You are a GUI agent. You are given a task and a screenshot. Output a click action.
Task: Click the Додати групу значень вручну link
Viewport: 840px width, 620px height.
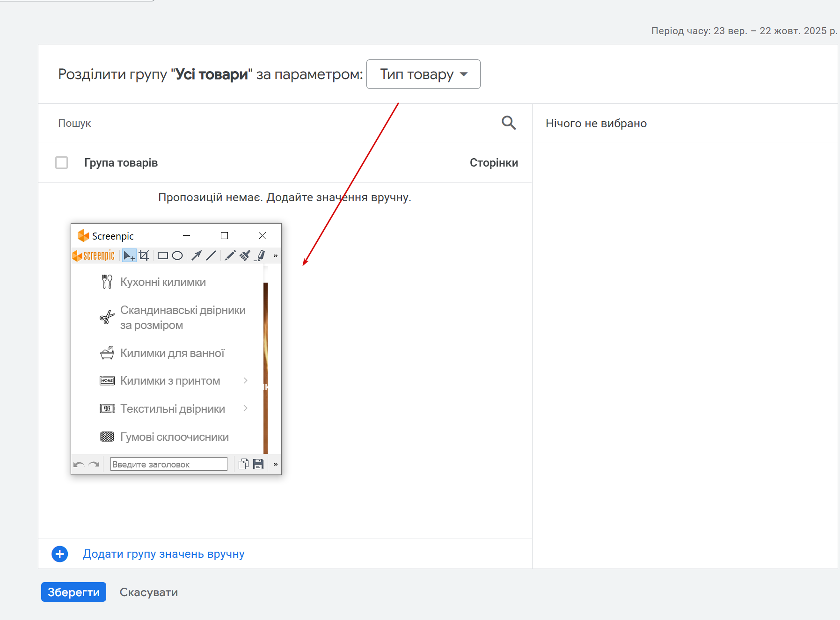164,554
